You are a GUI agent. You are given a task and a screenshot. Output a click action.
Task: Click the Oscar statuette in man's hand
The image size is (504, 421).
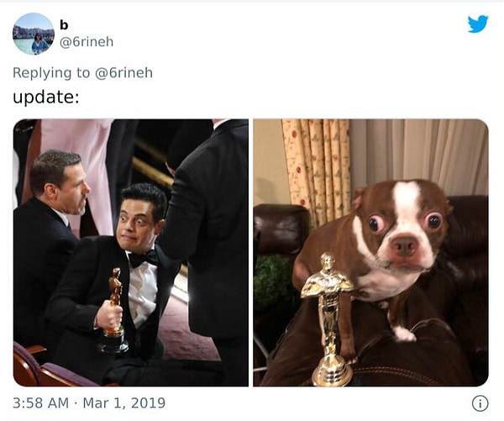pyautogui.click(x=113, y=307)
